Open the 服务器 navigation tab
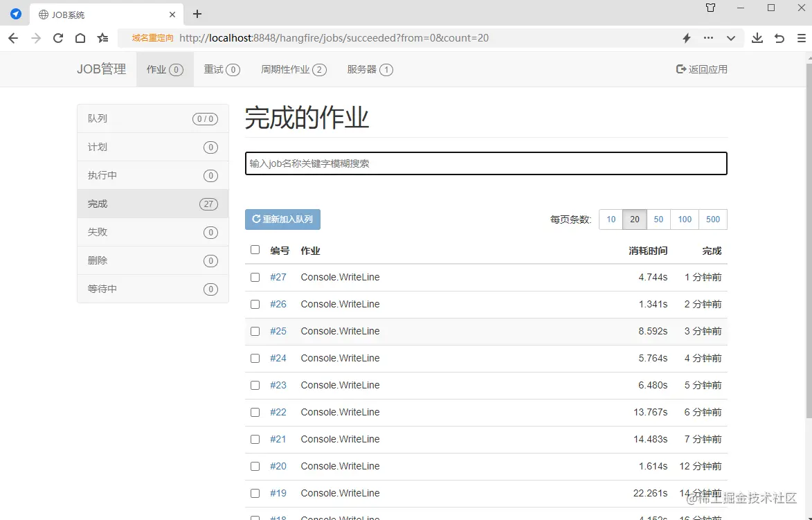The width and height of the screenshot is (812, 520). 370,69
